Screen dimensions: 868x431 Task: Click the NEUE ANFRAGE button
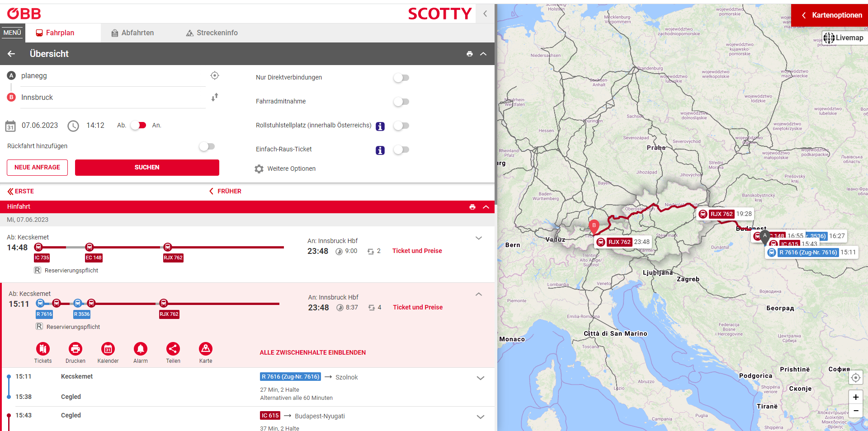[37, 167]
